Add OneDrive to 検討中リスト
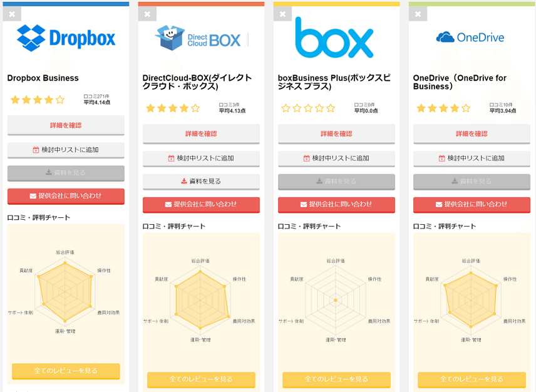 (472, 158)
